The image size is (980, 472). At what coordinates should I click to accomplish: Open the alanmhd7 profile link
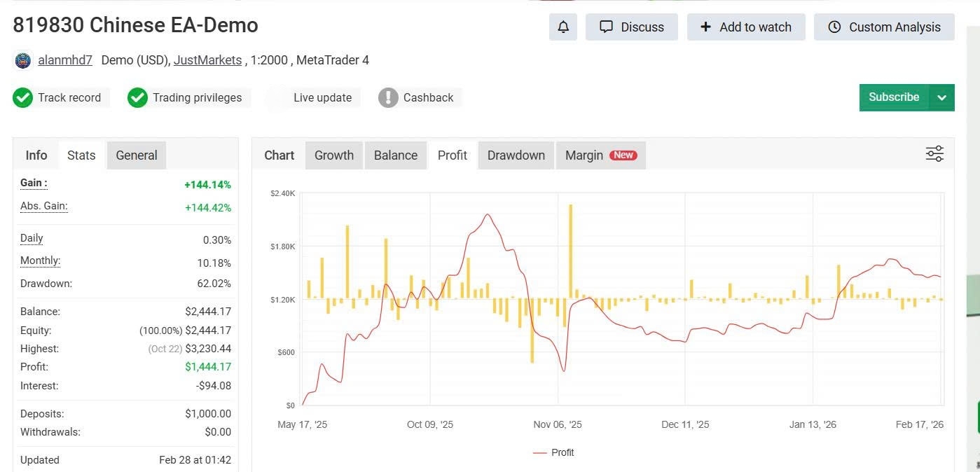(x=65, y=60)
